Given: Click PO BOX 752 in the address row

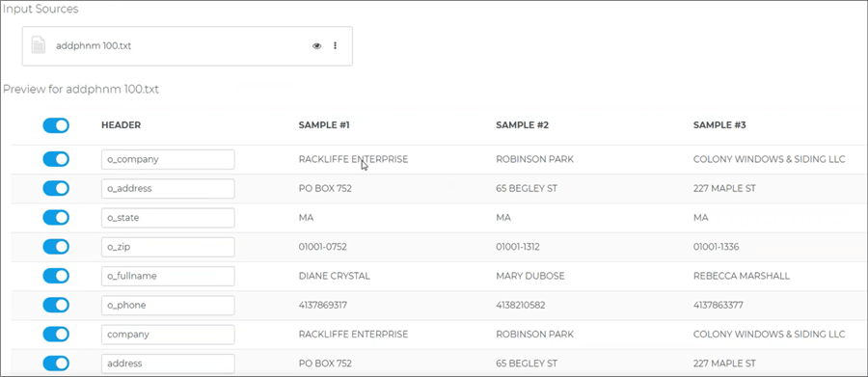Looking at the screenshot, I should click(x=325, y=364).
